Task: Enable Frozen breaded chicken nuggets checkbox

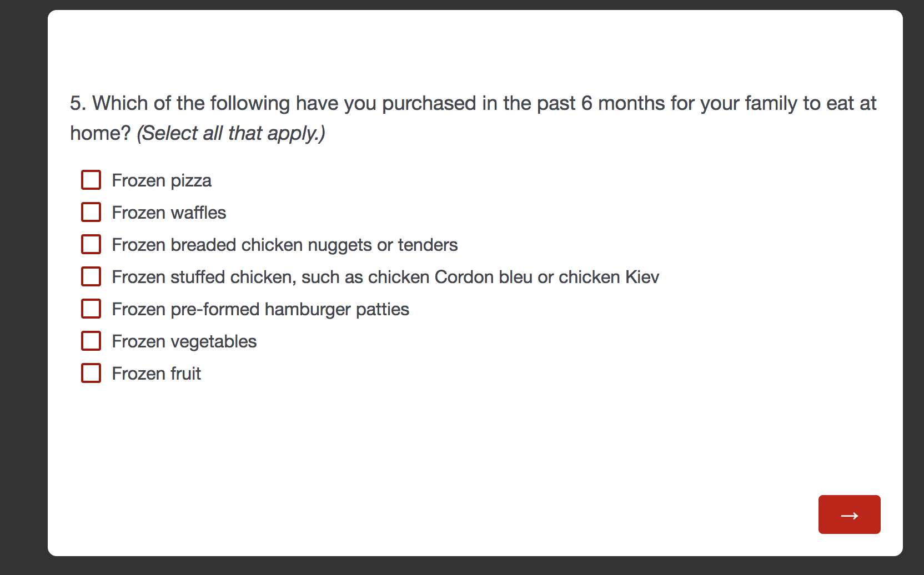Action: coord(91,244)
